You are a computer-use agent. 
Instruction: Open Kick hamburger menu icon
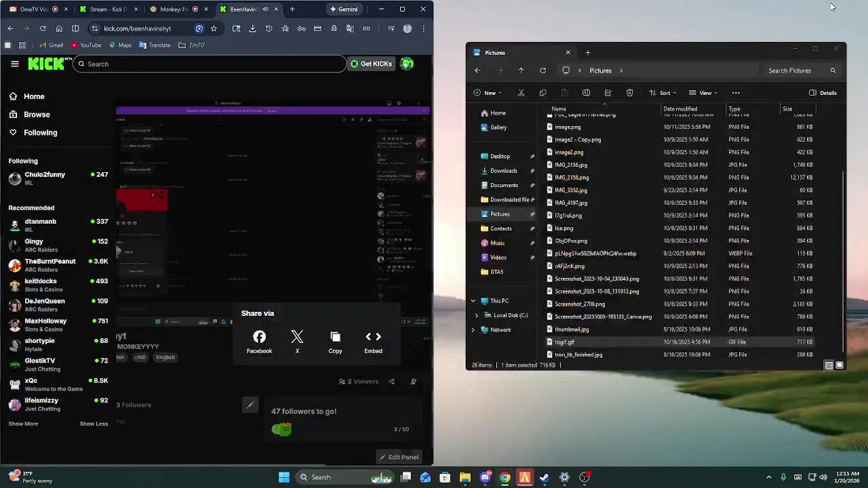point(15,64)
